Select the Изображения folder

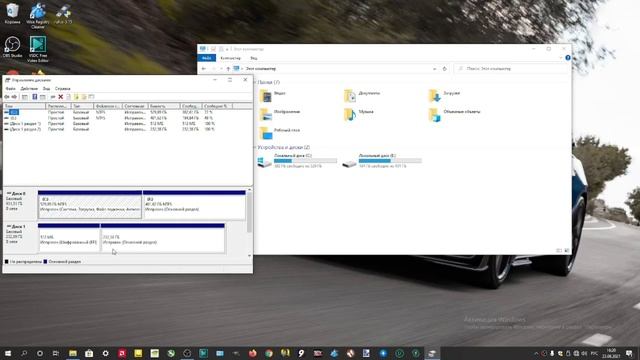pyautogui.click(x=280, y=114)
